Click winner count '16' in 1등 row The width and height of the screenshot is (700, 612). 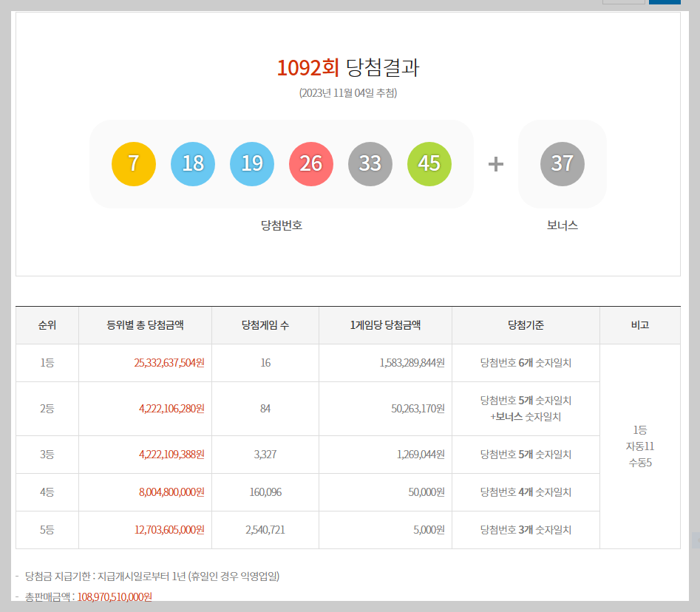(265, 363)
